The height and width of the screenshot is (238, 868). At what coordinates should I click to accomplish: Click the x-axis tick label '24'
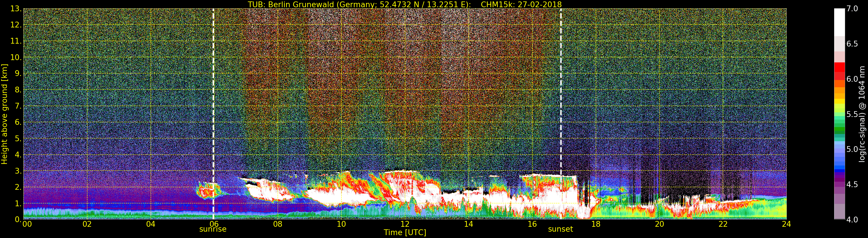pos(786,224)
